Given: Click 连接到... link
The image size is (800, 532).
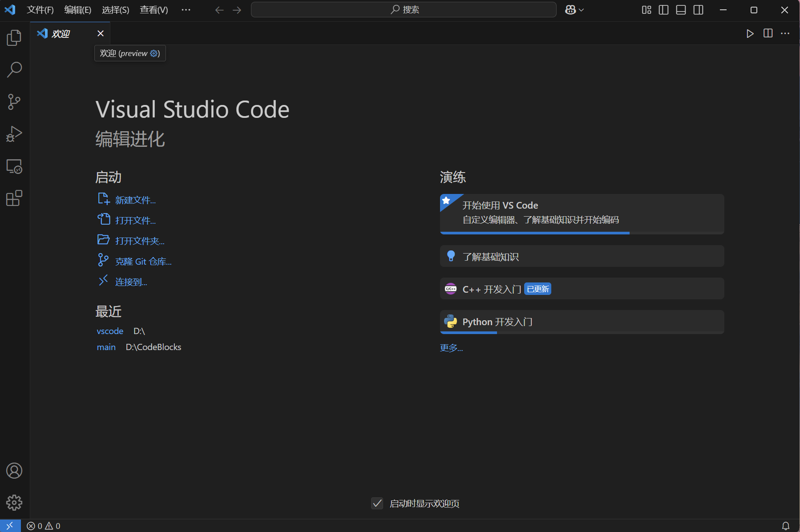Looking at the screenshot, I should 131,282.
